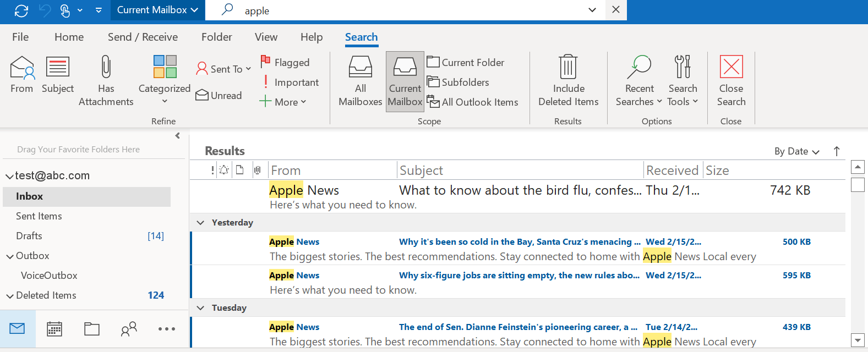Filter results to Flagged messages

[x=285, y=62]
